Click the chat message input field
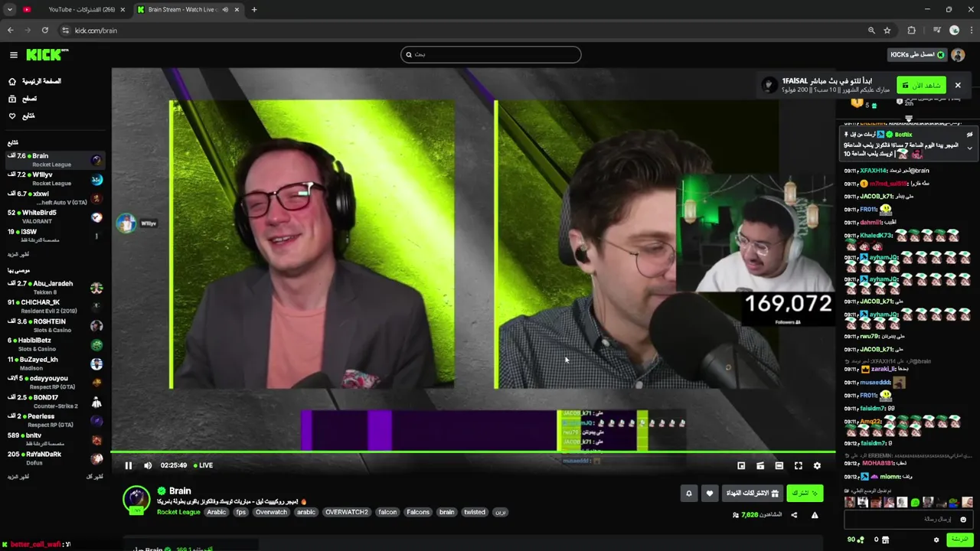 click(x=908, y=519)
